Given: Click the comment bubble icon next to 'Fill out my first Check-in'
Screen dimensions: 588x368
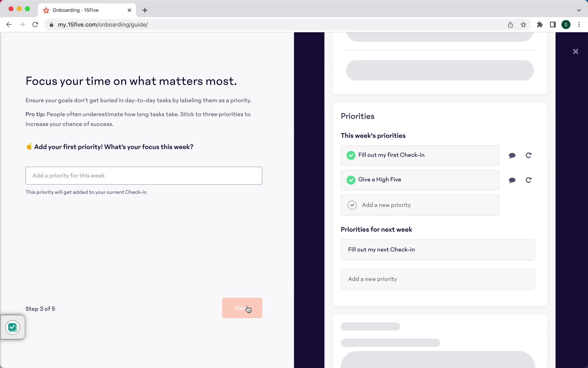Looking at the screenshot, I should point(512,155).
